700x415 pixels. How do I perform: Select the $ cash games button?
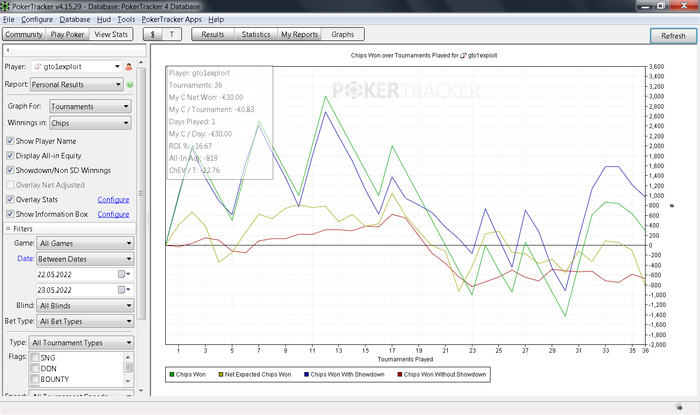[153, 34]
